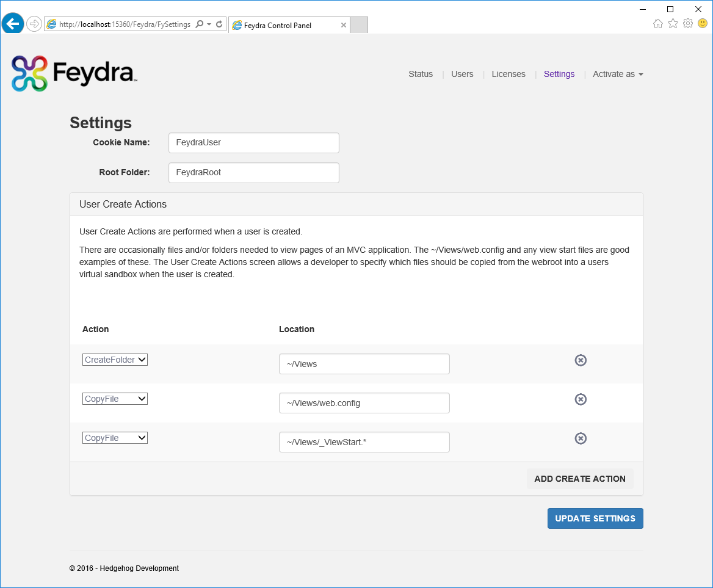This screenshot has height=588, width=713.
Task: Select the Settings navigation link
Action: pos(559,74)
